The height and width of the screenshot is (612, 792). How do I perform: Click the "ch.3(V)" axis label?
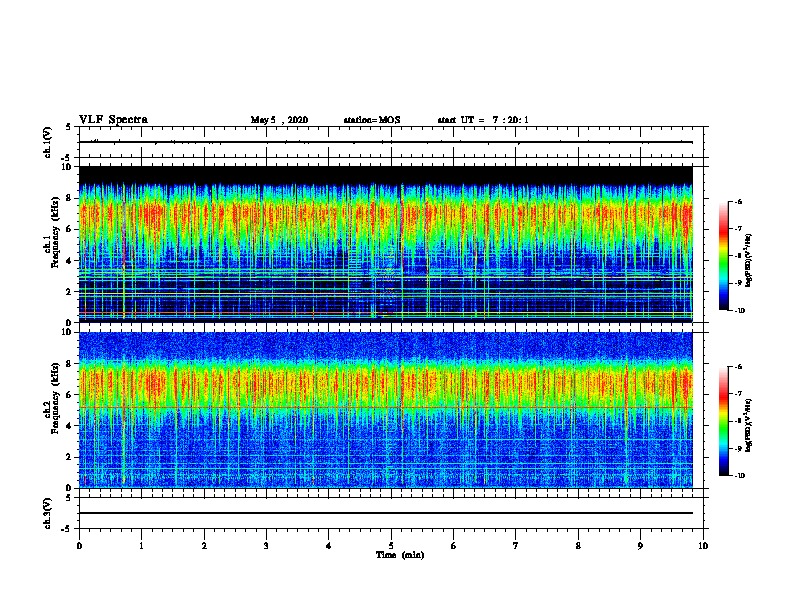coord(47,513)
